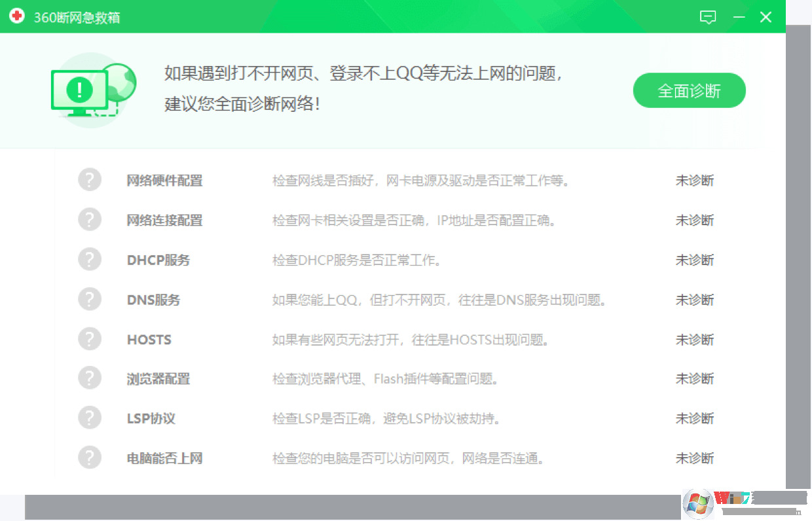Screen dimensions: 812x521
Task: Click the 360 red cross logo in titlebar
Action: [16, 16]
